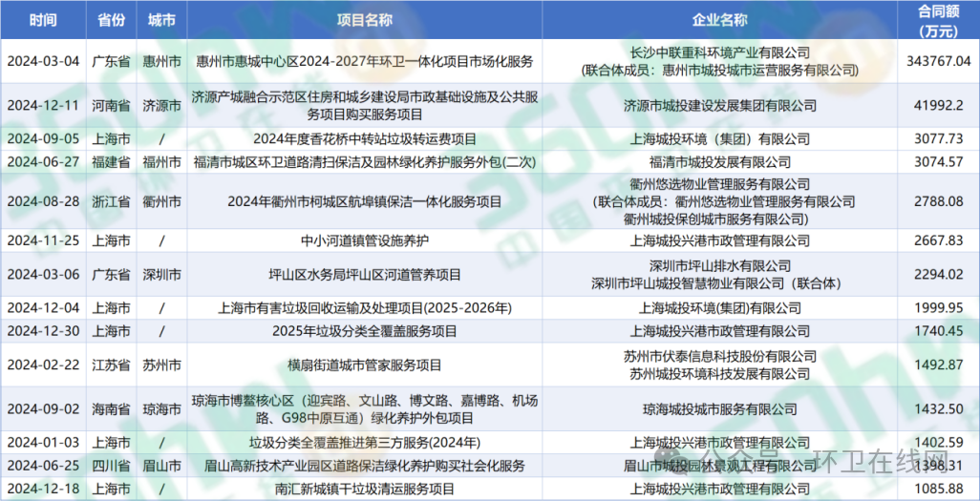Click the 苏州市 city cell
The height and width of the screenshot is (501, 980).
[x=161, y=365]
